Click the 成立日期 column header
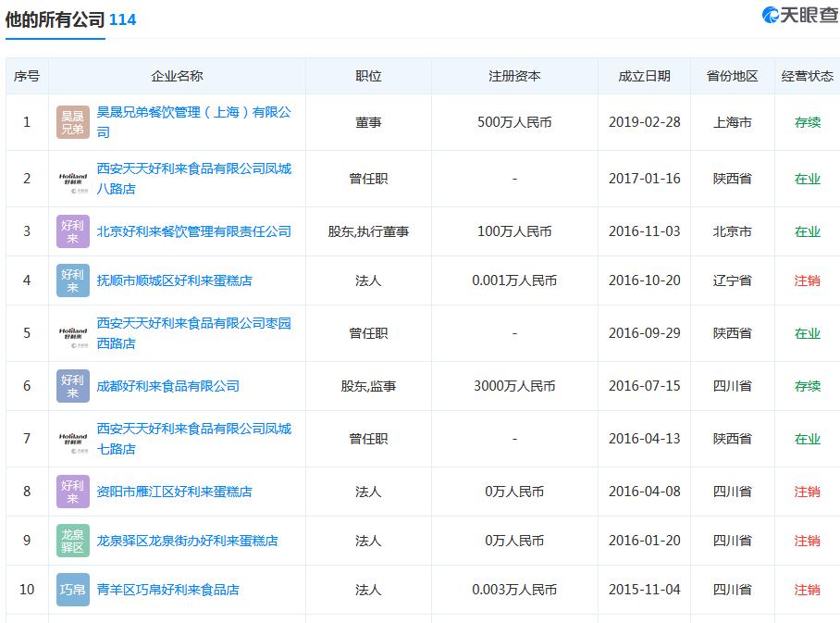 [645, 76]
